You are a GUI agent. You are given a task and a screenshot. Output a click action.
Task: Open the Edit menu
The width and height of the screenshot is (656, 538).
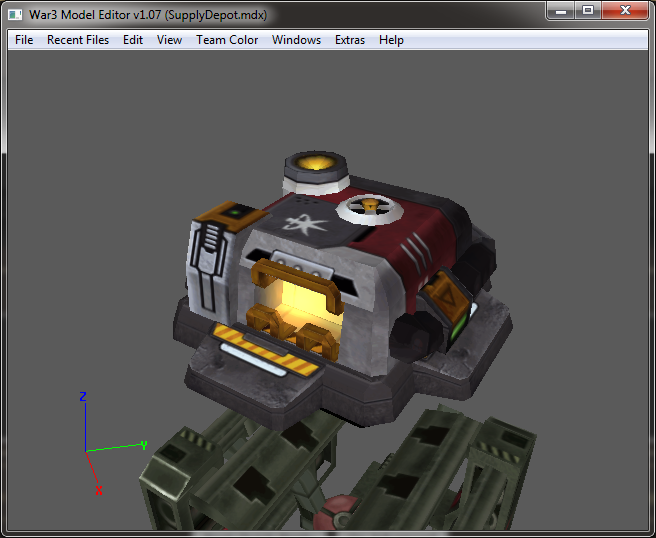(133, 40)
